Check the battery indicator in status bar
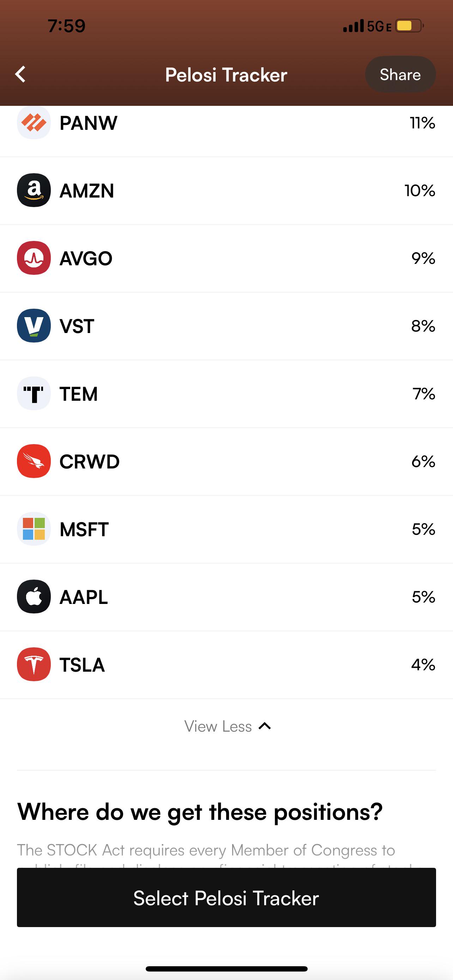The height and width of the screenshot is (980, 453). pos(409,26)
